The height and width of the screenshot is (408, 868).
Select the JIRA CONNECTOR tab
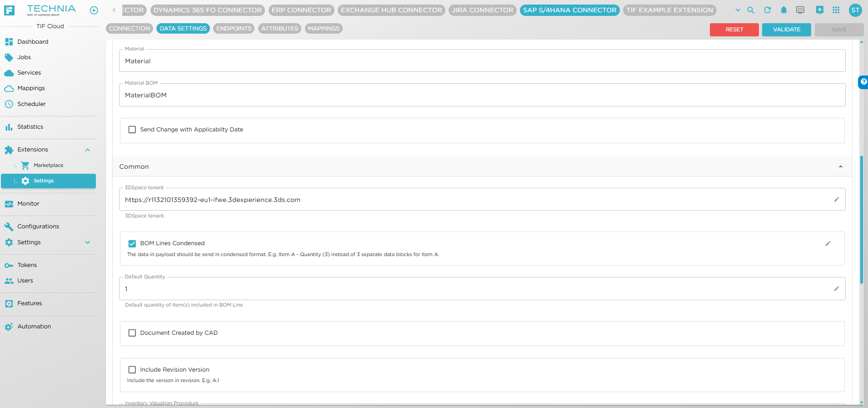click(x=482, y=10)
